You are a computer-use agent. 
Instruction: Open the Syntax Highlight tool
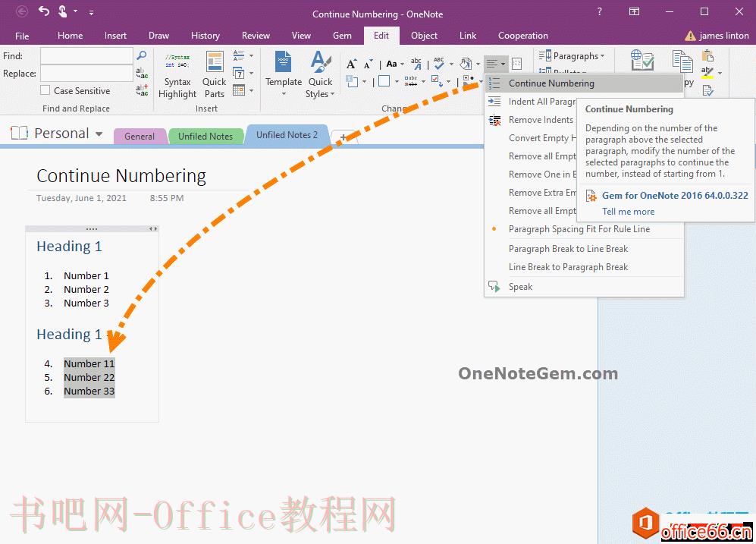click(177, 75)
